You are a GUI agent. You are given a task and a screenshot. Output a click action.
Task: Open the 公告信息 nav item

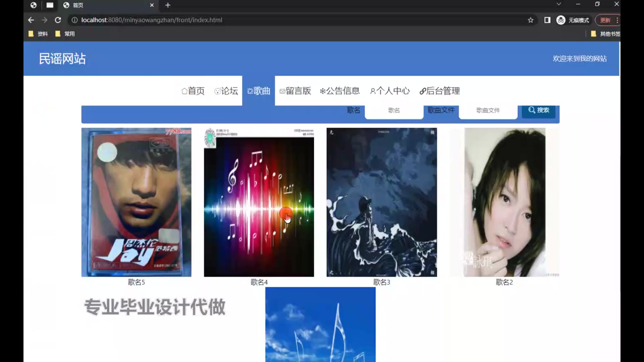(339, 91)
